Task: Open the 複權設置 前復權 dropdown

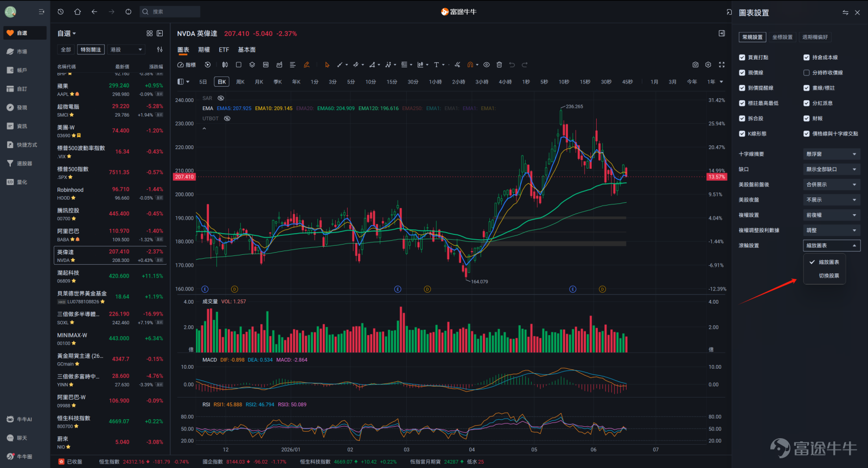Action: (832, 215)
